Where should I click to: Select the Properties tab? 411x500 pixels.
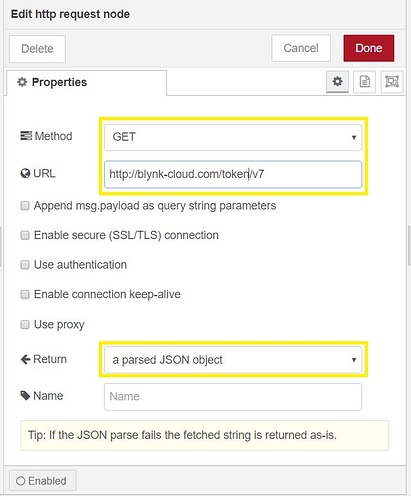pyautogui.click(x=86, y=82)
